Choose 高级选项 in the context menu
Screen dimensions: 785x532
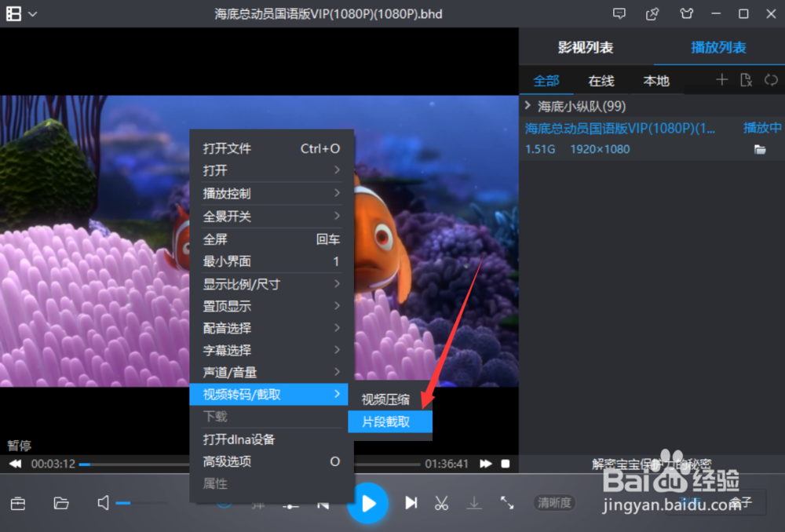[272, 461]
